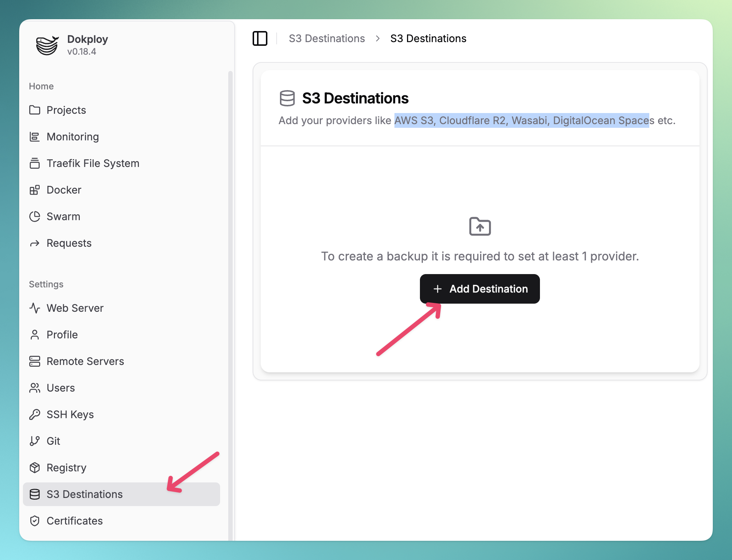Click the S3 Destinations card heading
Viewport: 732px width, 560px height.
point(355,98)
